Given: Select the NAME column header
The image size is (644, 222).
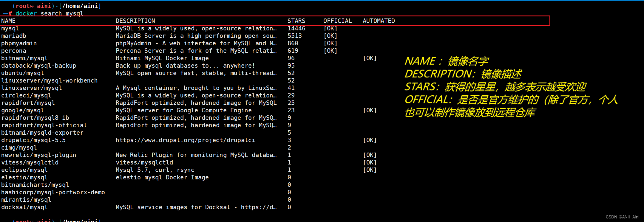Looking at the screenshot, I should point(8,21).
